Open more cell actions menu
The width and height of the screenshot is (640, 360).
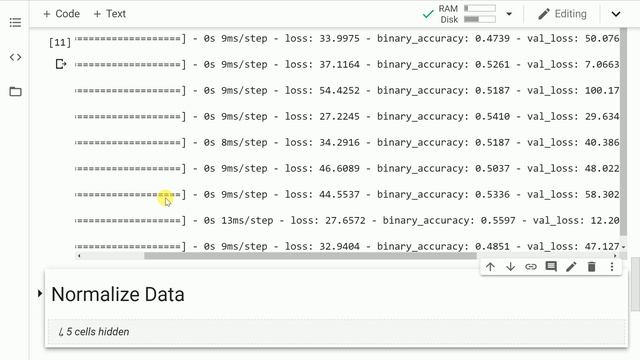tap(611, 267)
